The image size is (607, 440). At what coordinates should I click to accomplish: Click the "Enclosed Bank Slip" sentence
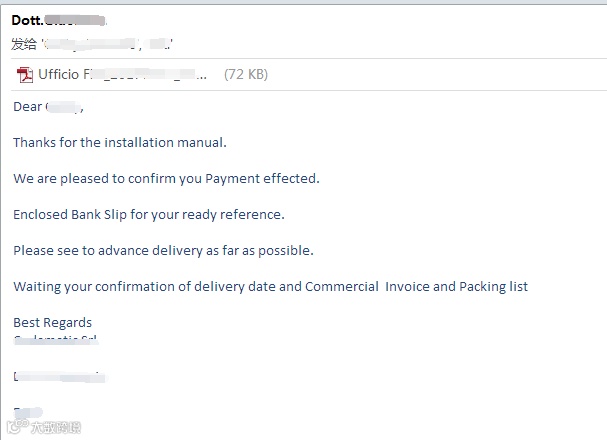click(149, 215)
